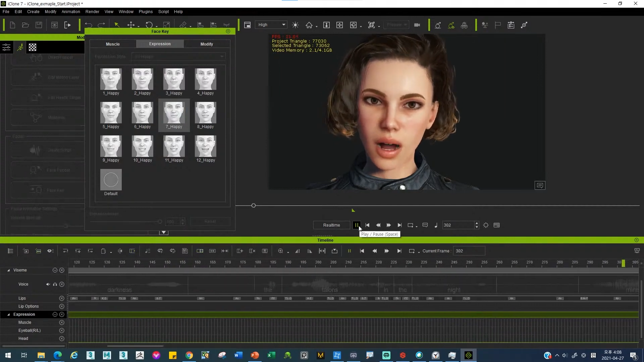Viewport: 644px width, 362px height.
Task: Choose the 10_Happy expression thumbnail
Action: coord(142,146)
